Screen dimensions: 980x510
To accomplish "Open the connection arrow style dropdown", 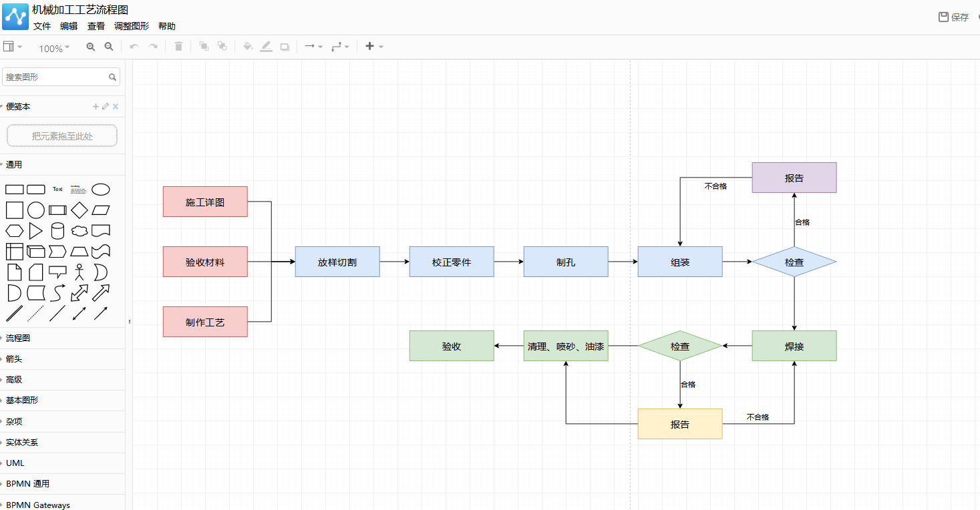I will pos(313,47).
